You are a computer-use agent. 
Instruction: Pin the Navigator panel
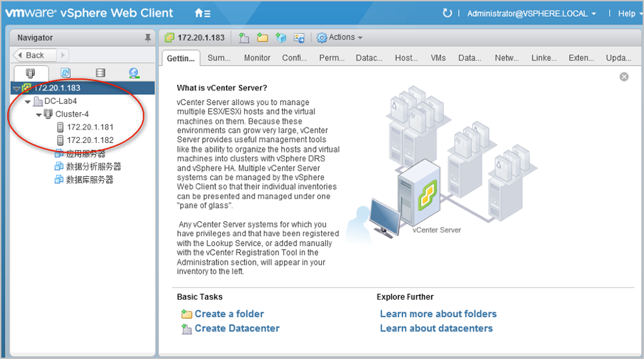tap(147, 38)
